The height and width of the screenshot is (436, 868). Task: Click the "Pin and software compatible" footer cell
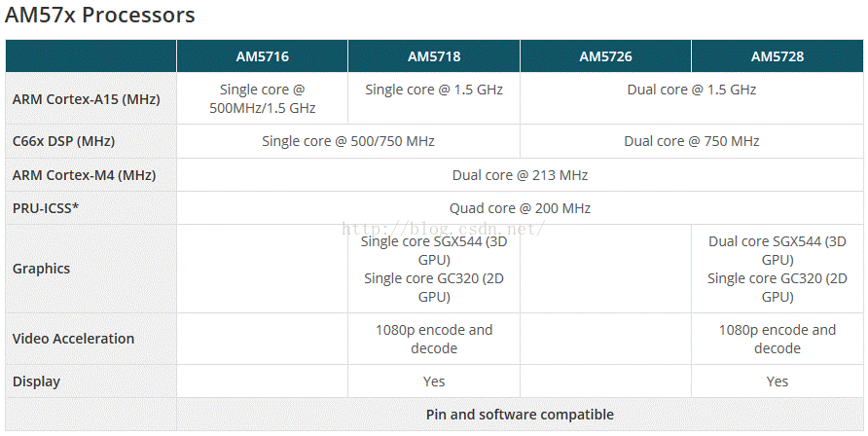pos(520,415)
